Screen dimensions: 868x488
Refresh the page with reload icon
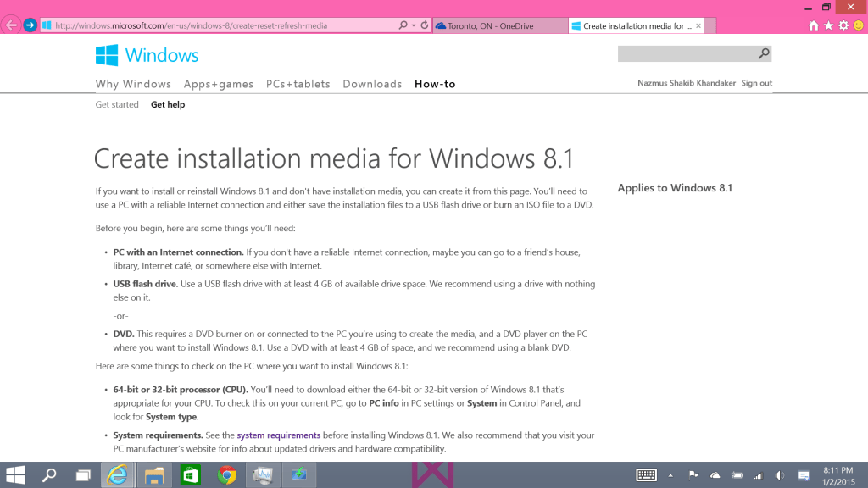tap(425, 25)
